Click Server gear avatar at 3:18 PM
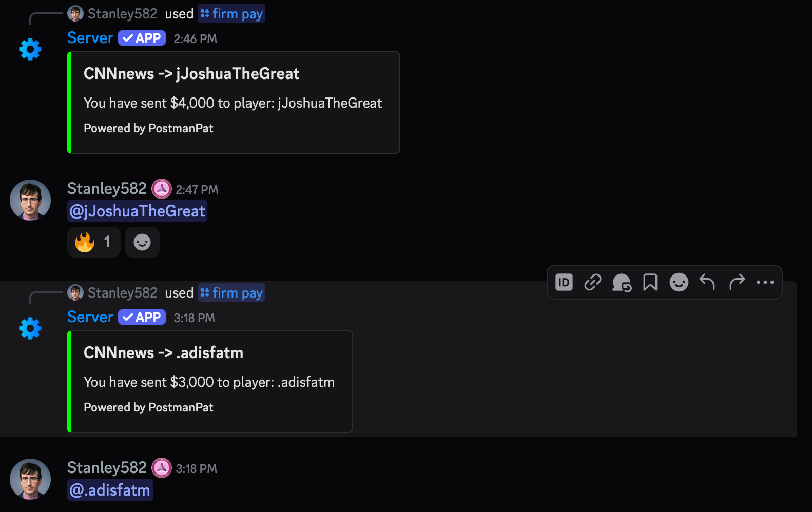The width and height of the screenshot is (812, 512). [x=30, y=328]
